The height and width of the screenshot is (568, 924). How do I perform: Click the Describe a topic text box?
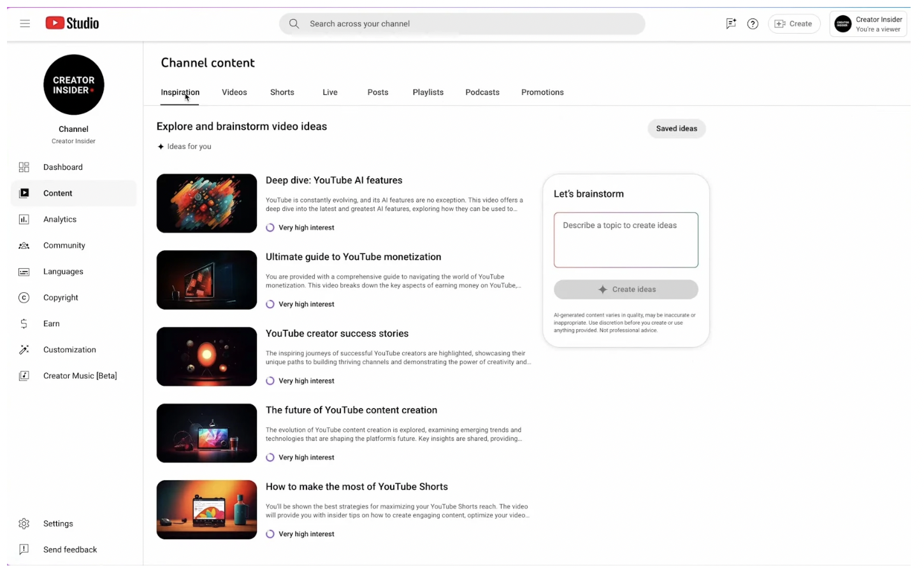(x=626, y=240)
